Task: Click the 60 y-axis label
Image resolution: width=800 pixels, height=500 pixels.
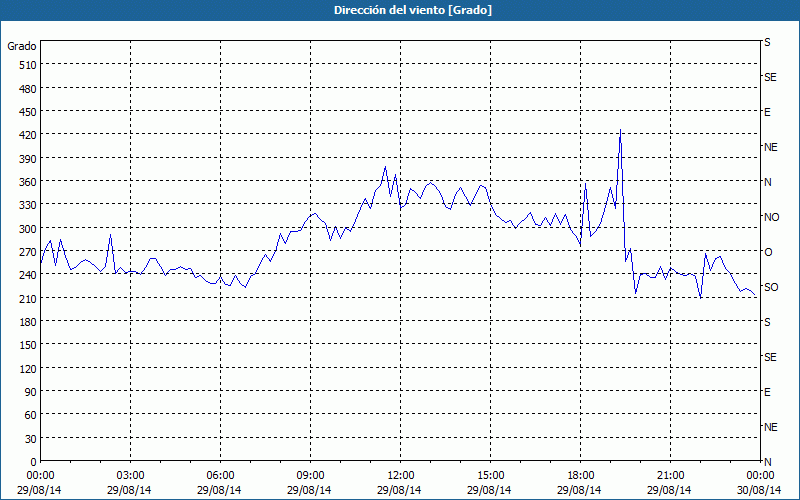Action: pos(31,415)
